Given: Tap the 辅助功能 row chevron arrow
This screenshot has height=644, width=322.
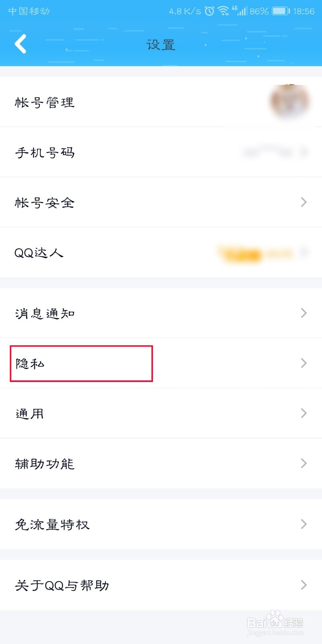Looking at the screenshot, I should coord(304,463).
